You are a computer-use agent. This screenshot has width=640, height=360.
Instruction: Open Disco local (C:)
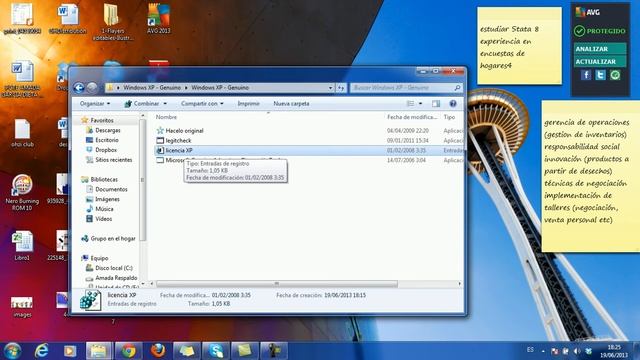click(x=114, y=268)
